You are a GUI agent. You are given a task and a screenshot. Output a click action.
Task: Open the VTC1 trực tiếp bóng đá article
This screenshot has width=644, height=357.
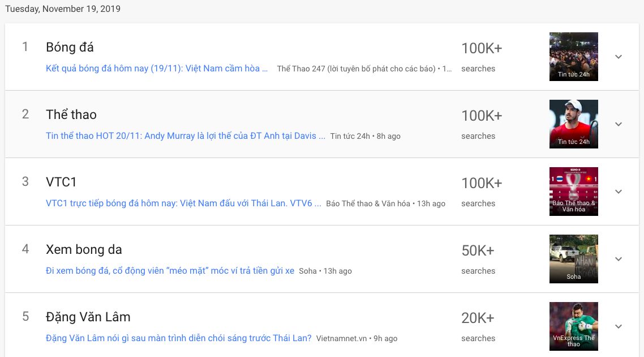coord(183,203)
